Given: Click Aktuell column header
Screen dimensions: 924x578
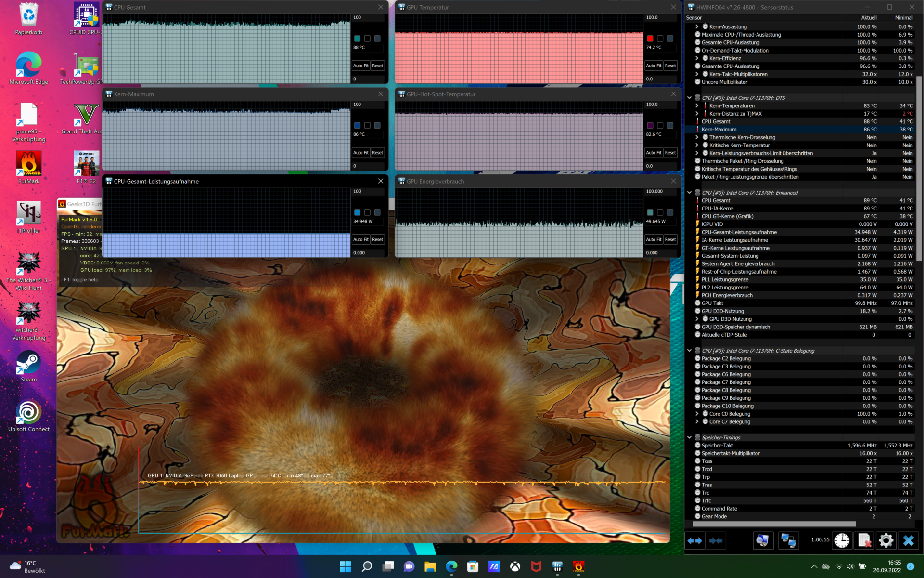Looking at the screenshot, I should tap(869, 18).
